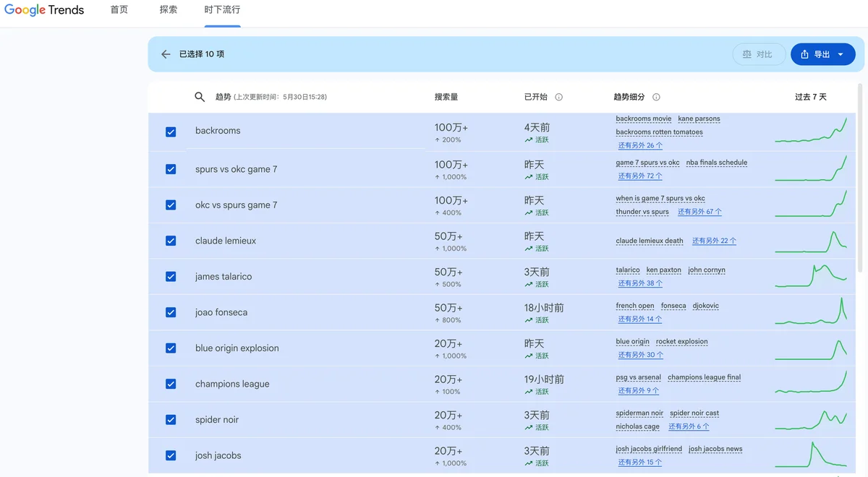Uncheck the backrooms row checkbox
The height and width of the screenshot is (477, 868).
point(171,132)
